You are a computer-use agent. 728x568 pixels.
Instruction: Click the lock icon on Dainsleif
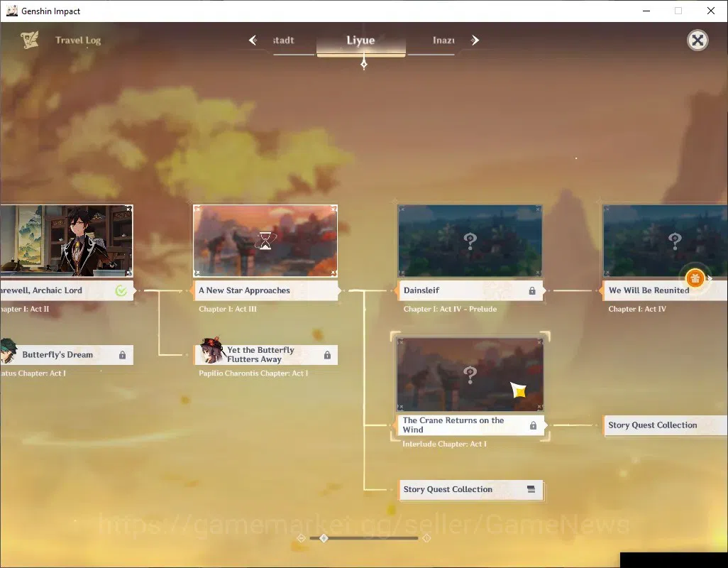click(532, 290)
